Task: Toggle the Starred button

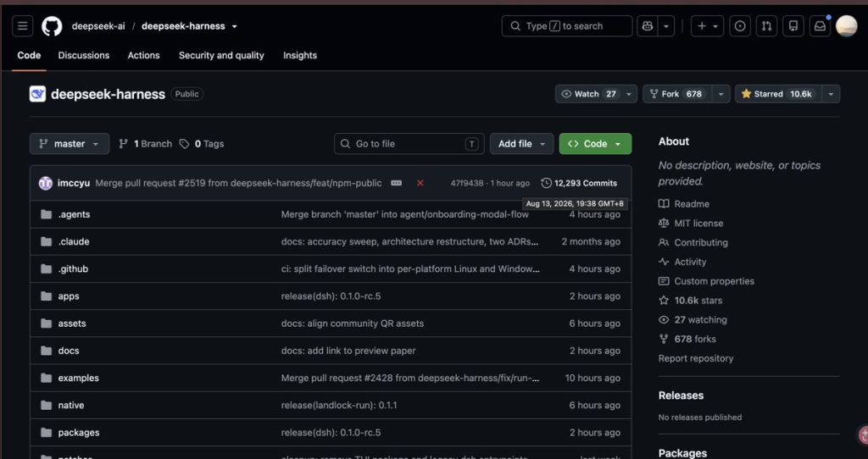Action: point(778,94)
